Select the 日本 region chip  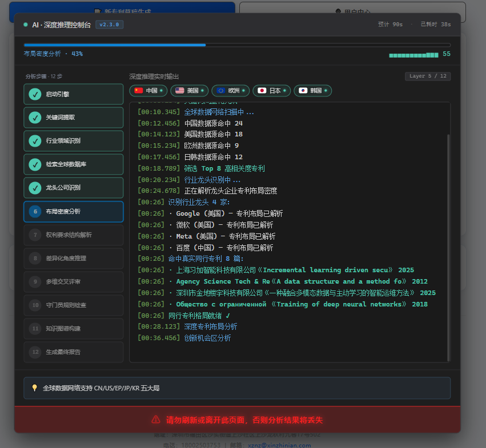[x=271, y=91]
